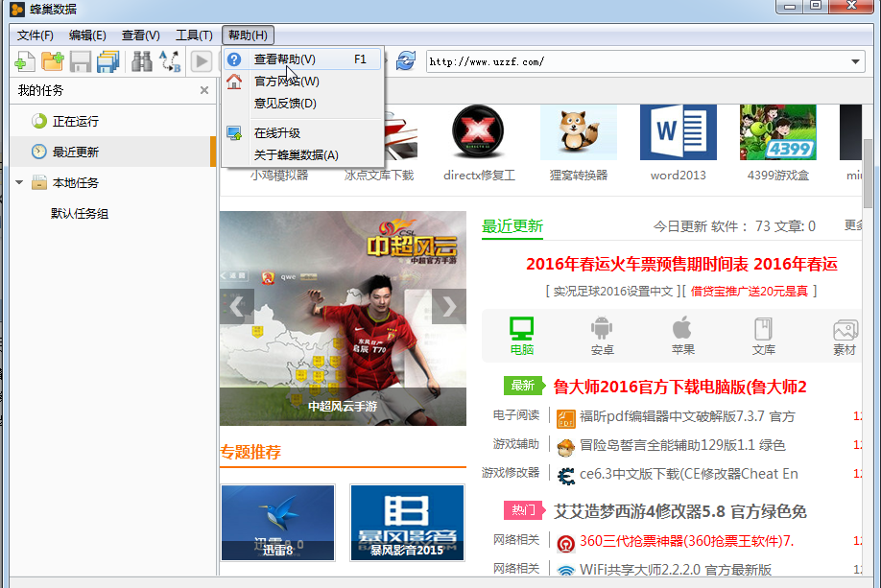881x588 pixels.
Task: Click the WiFi共享大师 wifi icon
Action: click(x=566, y=571)
